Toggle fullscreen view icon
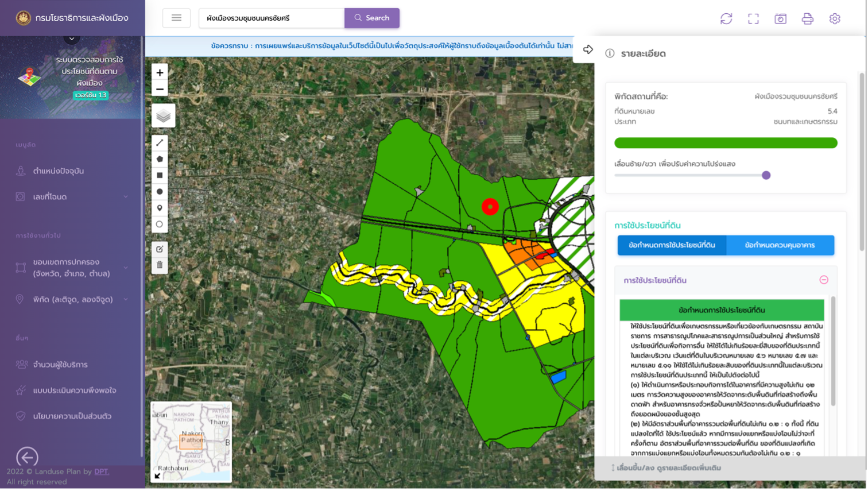Image resolution: width=868 pixels, height=491 pixels. (x=753, y=18)
